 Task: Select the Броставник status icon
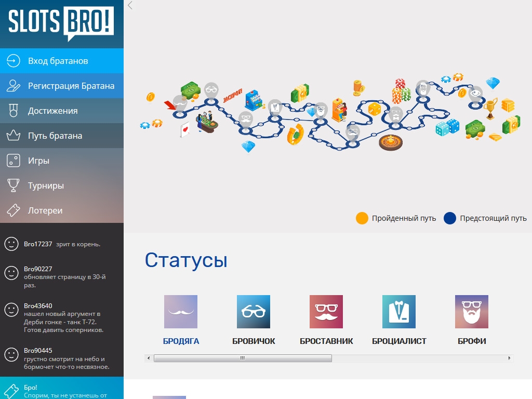tap(326, 312)
